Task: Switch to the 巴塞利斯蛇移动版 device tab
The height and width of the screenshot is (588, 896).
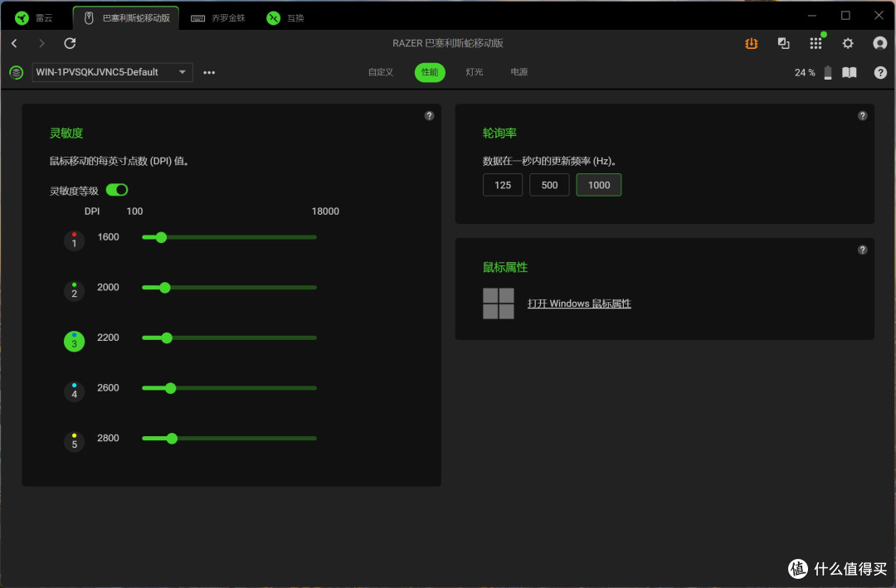Action: (x=126, y=17)
